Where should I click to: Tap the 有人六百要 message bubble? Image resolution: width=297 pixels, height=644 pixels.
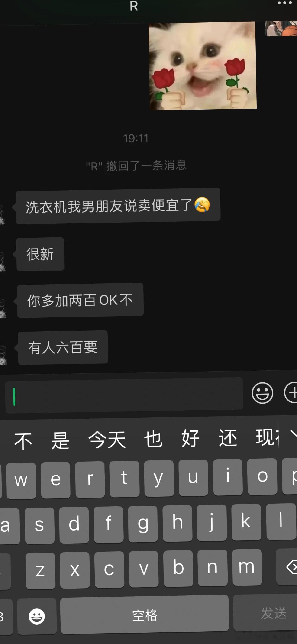coord(63,347)
